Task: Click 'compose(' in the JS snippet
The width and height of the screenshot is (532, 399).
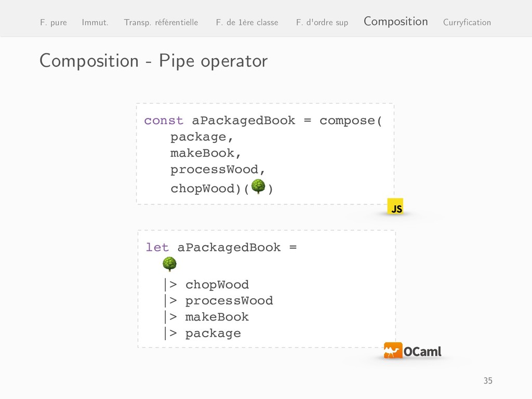Action: click(351, 121)
